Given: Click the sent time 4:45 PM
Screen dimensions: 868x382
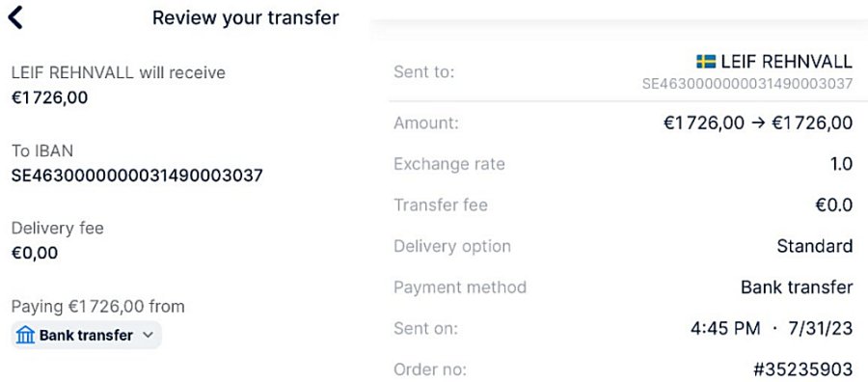Looking at the screenshot, I should pyautogui.click(x=725, y=328).
